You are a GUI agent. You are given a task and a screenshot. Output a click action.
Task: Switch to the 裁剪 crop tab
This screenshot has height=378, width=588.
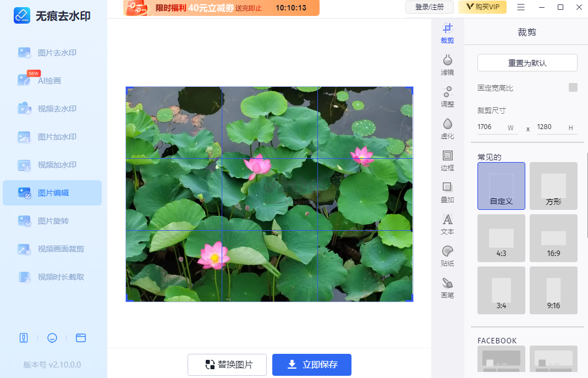[447, 33]
